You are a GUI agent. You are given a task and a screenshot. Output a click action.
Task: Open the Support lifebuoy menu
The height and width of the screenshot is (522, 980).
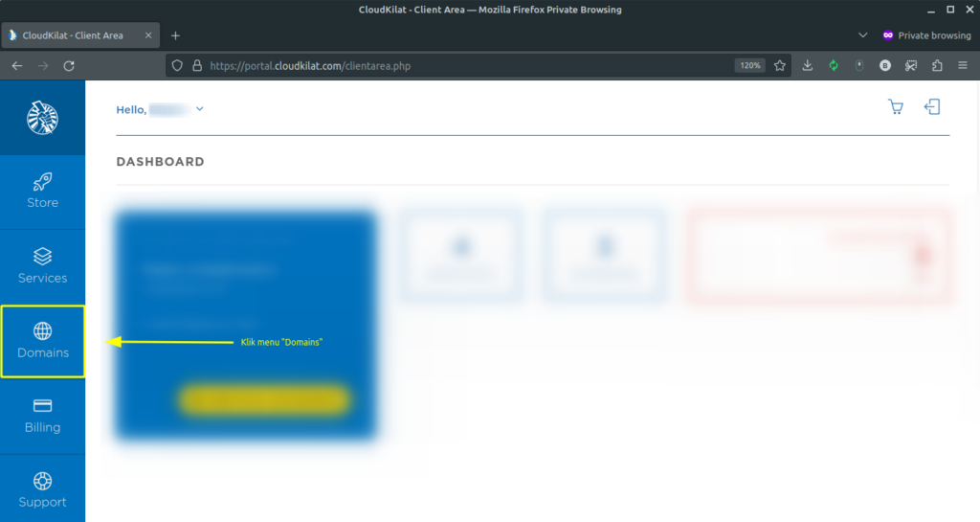pos(42,489)
